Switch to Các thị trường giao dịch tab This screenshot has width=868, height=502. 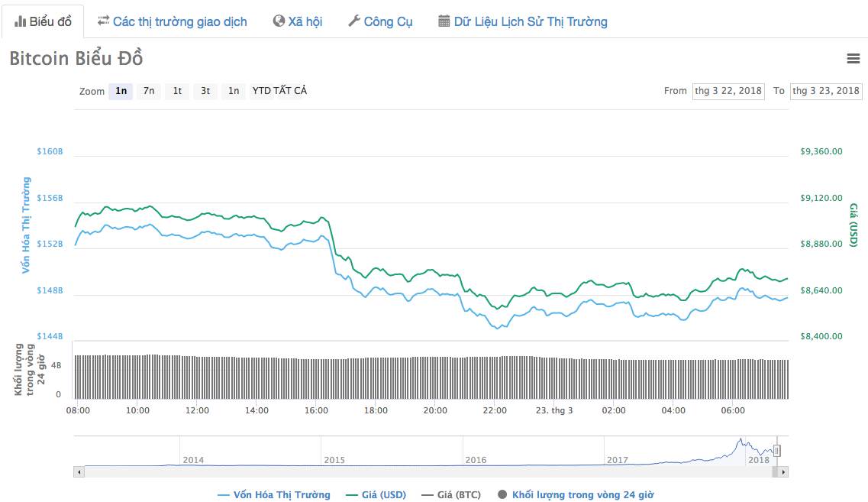pos(173,21)
